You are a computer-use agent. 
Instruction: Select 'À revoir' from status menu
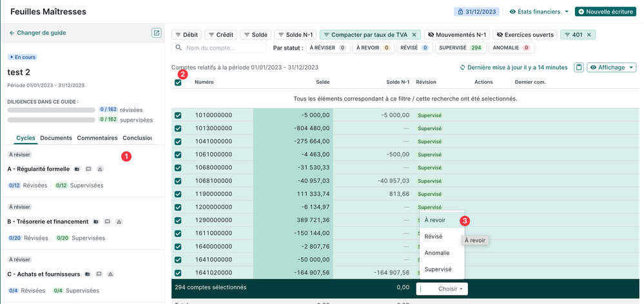pyautogui.click(x=435, y=220)
